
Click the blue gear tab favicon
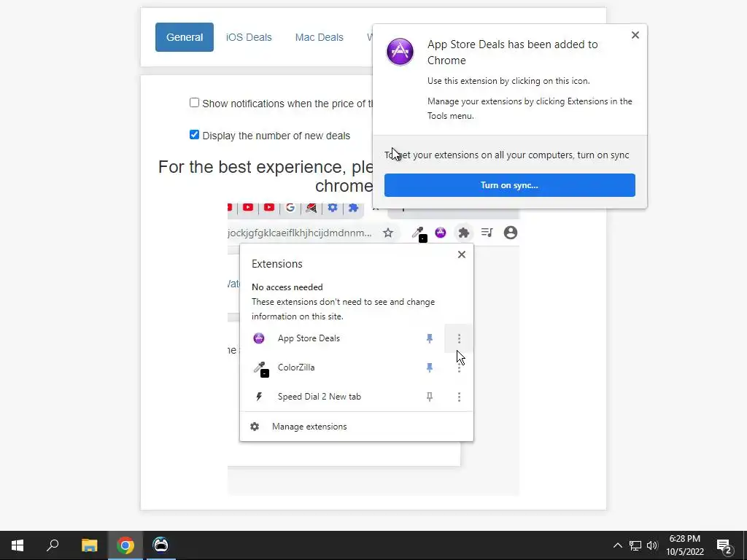[x=333, y=208]
